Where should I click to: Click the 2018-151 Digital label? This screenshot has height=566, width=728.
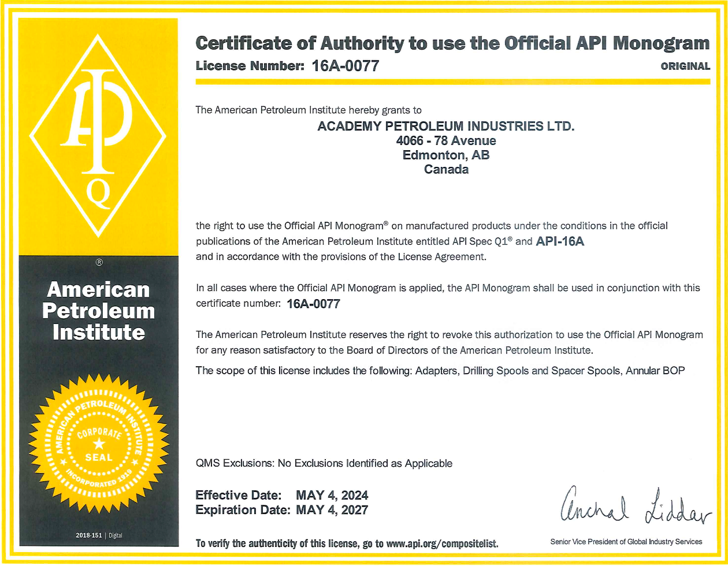click(99, 535)
